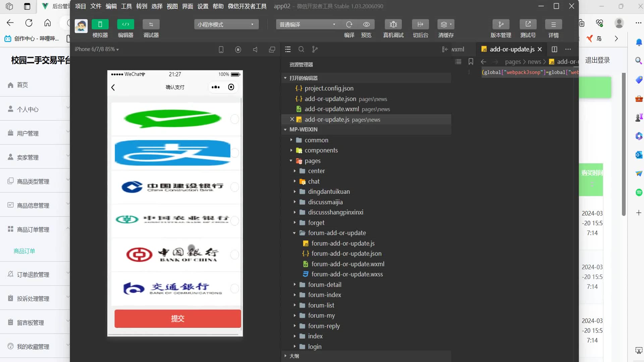Open forum-add-or-update.wxss file
Viewport: 644px width, 362px height.
coord(347,274)
